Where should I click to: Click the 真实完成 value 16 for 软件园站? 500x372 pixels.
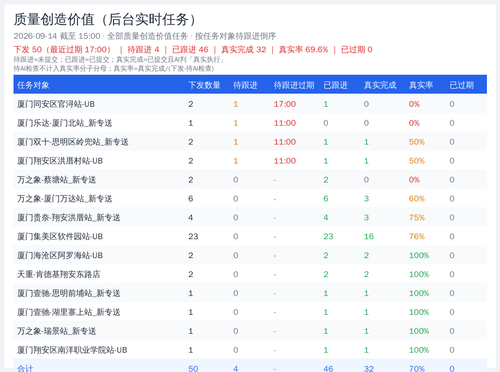pos(369,237)
